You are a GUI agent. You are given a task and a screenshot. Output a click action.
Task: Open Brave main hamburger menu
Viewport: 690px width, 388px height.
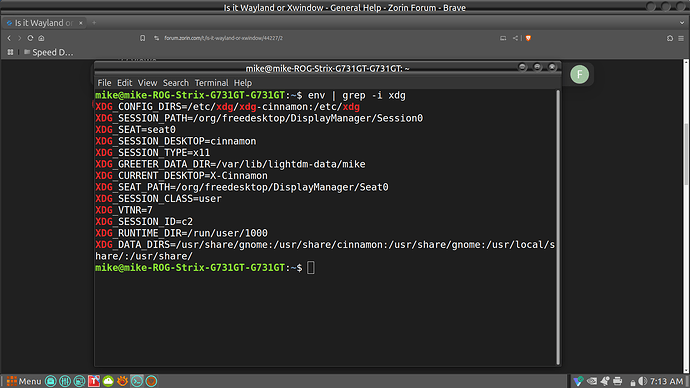[681, 38]
